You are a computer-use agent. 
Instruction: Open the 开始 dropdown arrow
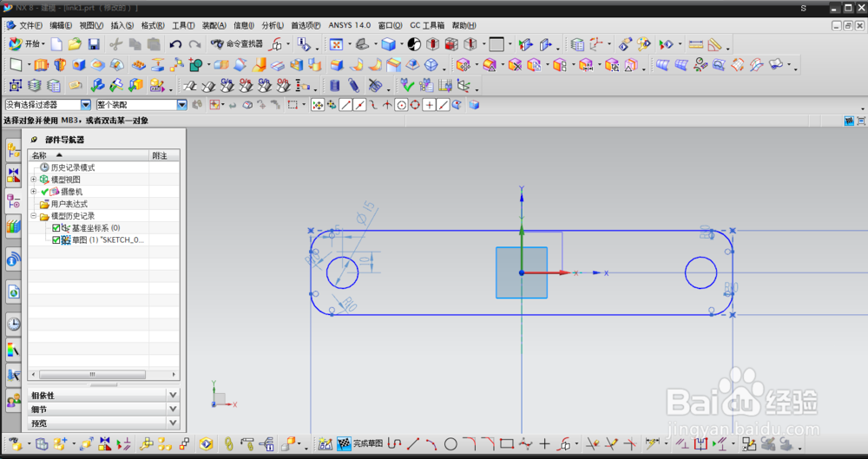43,44
